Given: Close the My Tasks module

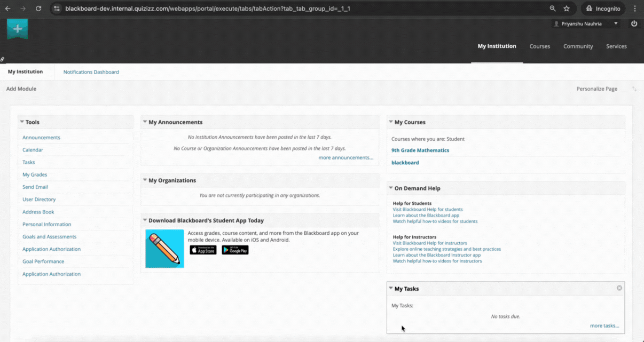Looking at the screenshot, I should [x=619, y=288].
